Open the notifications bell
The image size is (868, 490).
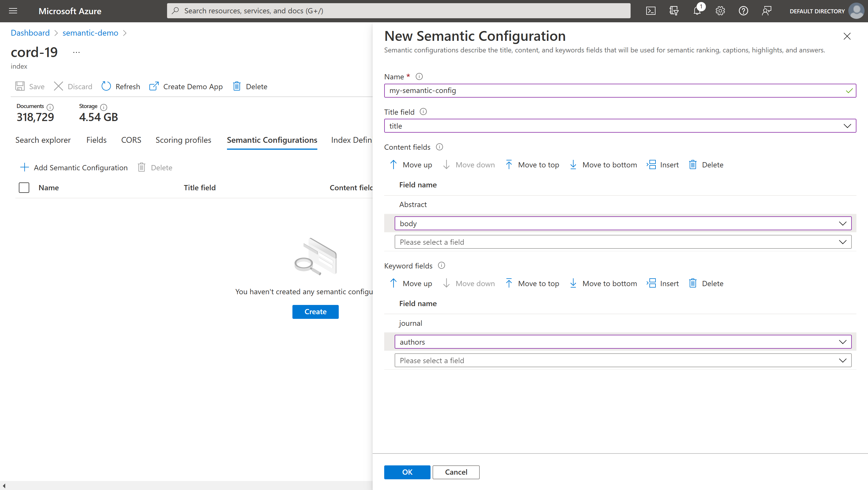point(697,11)
